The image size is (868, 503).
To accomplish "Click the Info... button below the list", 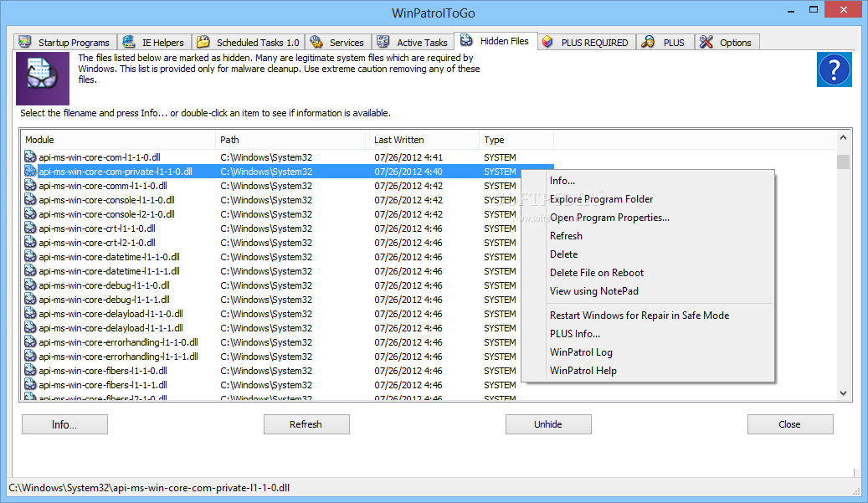I will pos(64,424).
